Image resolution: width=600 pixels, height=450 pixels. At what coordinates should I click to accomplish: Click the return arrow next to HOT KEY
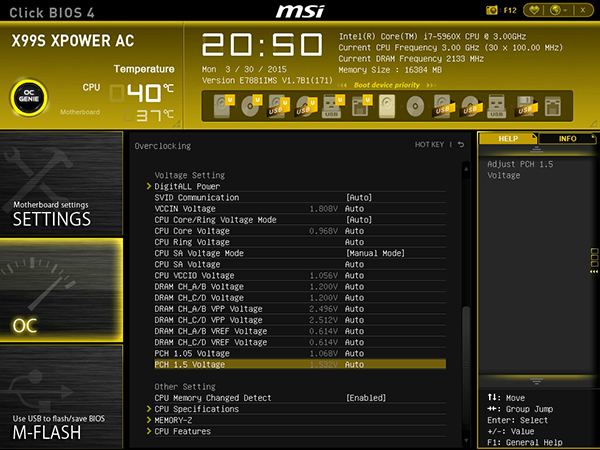pos(461,144)
